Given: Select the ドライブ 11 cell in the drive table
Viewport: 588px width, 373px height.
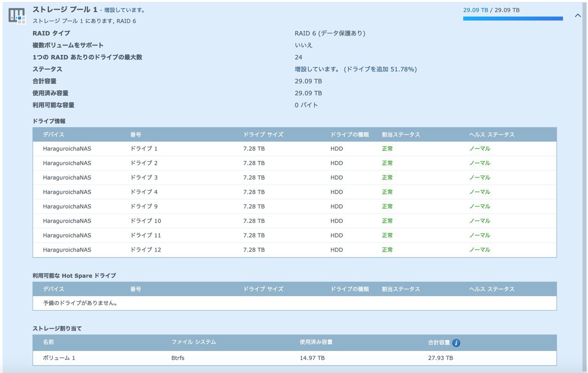Looking at the screenshot, I should tap(146, 235).
